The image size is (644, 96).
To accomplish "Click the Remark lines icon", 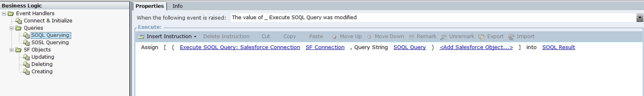I will click(411, 37).
